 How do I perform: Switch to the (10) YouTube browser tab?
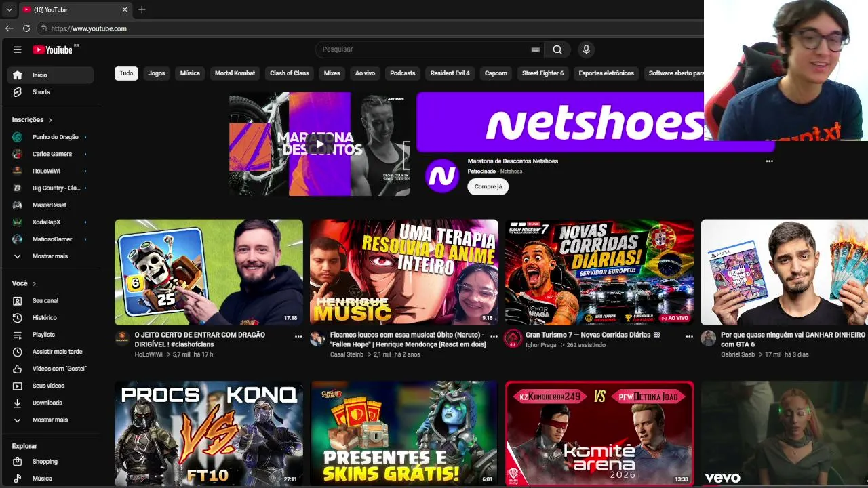(75, 9)
